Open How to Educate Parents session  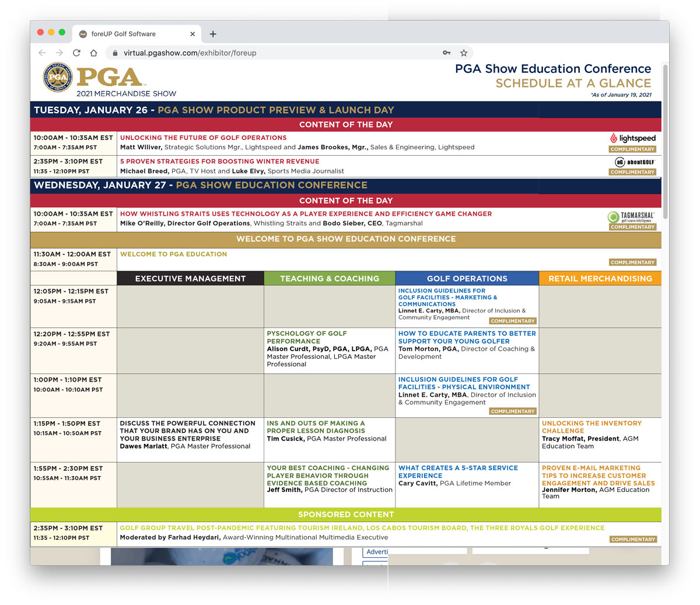point(467,337)
